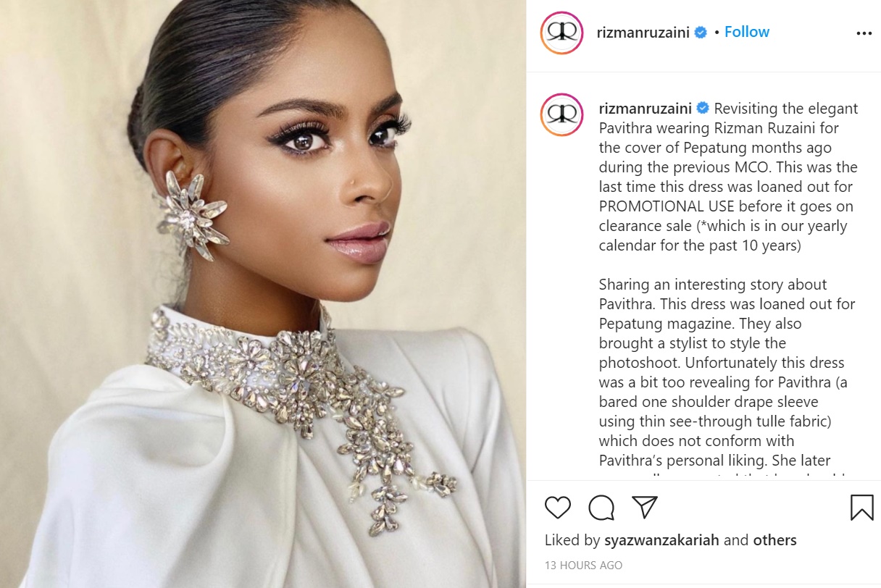Share the post via the paper plane icon
The width and height of the screenshot is (881, 588).
pyautogui.click(x=644, y=506)
